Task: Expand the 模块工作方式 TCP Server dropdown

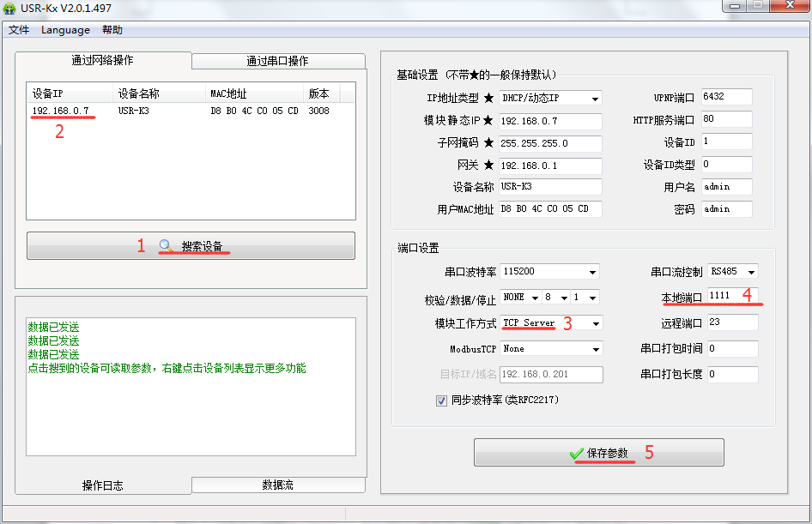Action: [596, 323]
